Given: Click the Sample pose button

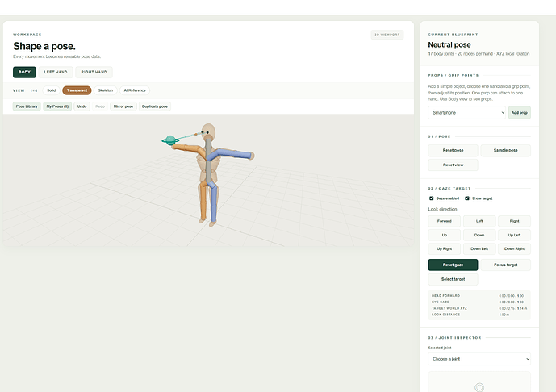Looking at the screenshot, I should click(506, 150).
